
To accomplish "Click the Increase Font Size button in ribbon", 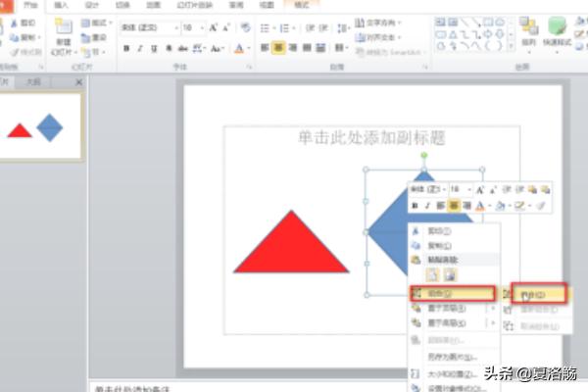I will pos(213,27).
